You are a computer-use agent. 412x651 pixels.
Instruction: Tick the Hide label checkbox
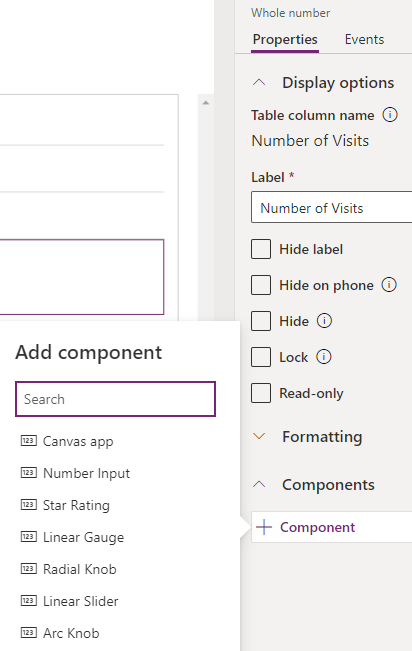[261, 249]
